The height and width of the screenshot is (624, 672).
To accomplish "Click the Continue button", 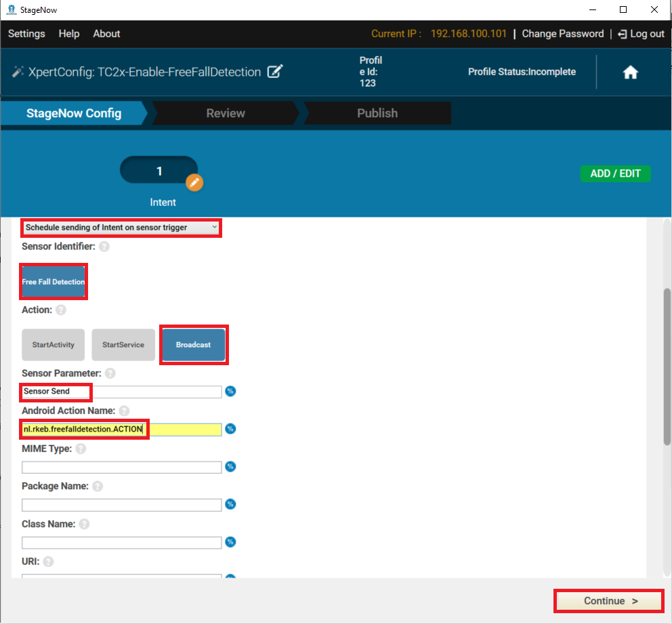I will click(609, 601).
